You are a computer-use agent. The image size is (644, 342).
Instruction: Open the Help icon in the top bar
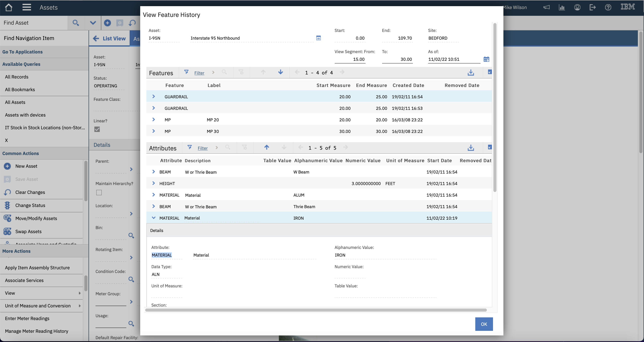(x=608, y=7)
